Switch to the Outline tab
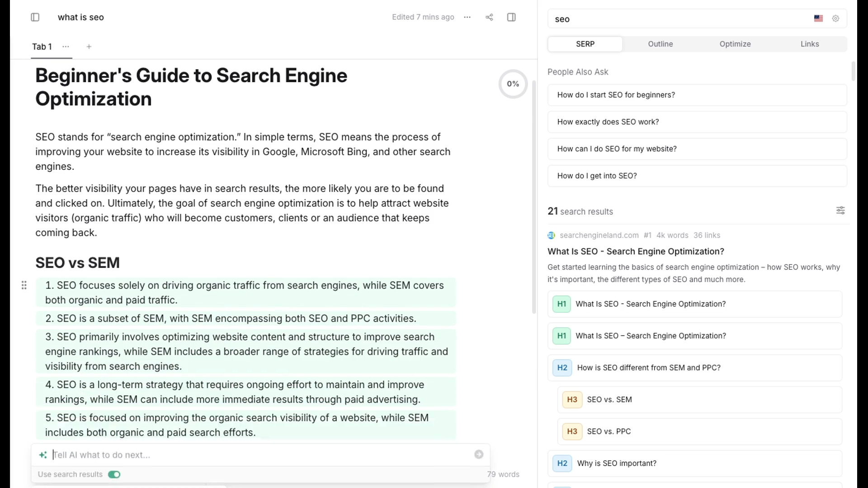The width and height of the screenshot is (868, 488). tap(660, 44)
